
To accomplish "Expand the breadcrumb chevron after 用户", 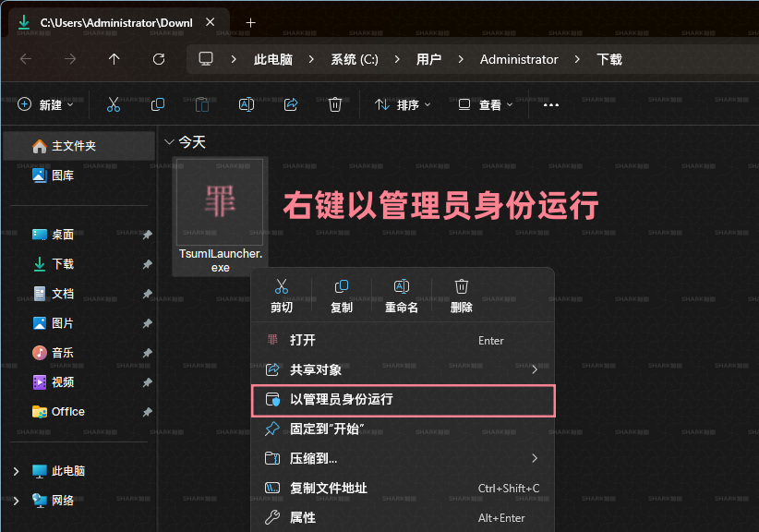I will (461, 59).
